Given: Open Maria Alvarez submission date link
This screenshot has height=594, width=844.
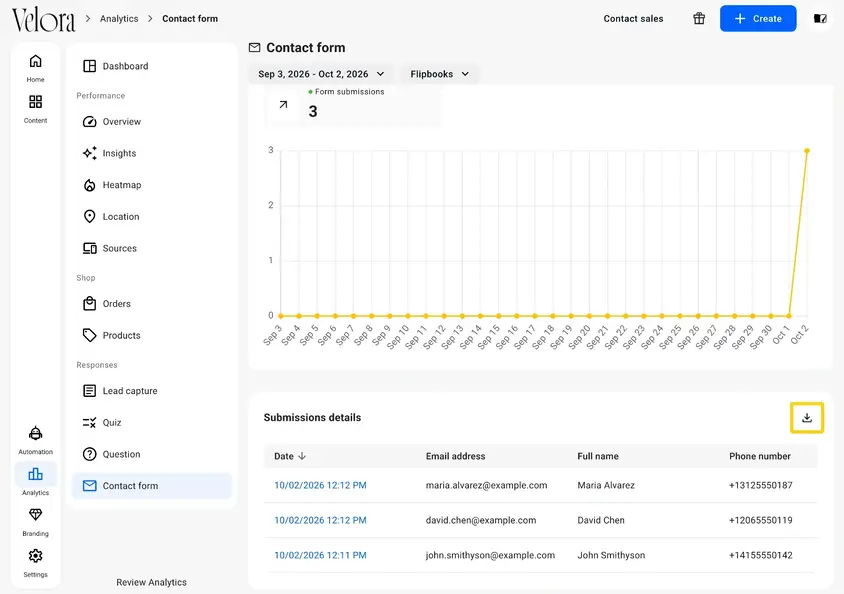Looking at the screenshot, I should click(320, 485).
